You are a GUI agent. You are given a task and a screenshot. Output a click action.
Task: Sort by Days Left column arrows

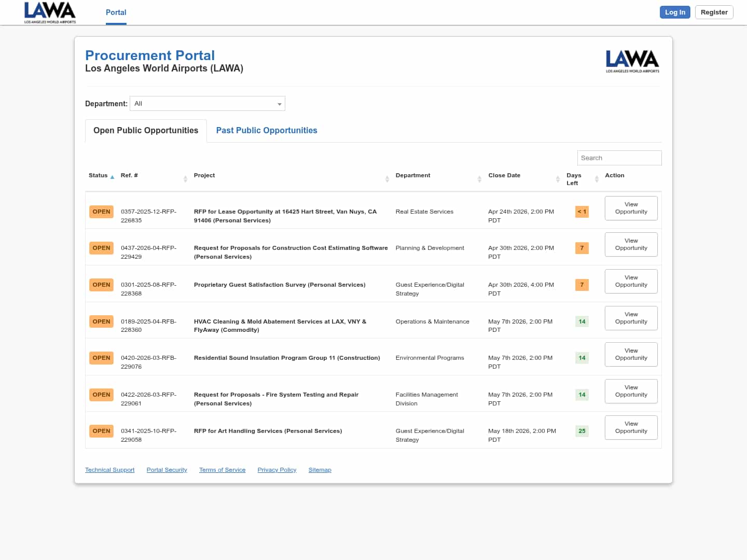(597, 179)
